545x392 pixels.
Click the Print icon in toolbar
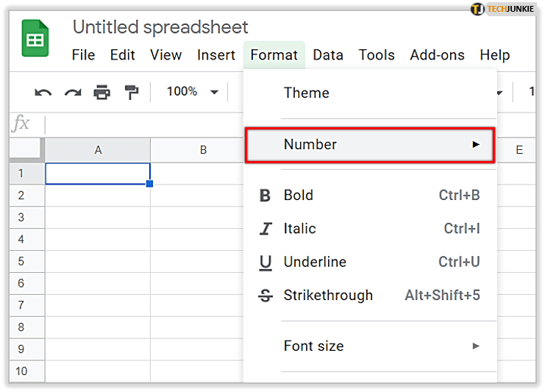tap(101, 93)
